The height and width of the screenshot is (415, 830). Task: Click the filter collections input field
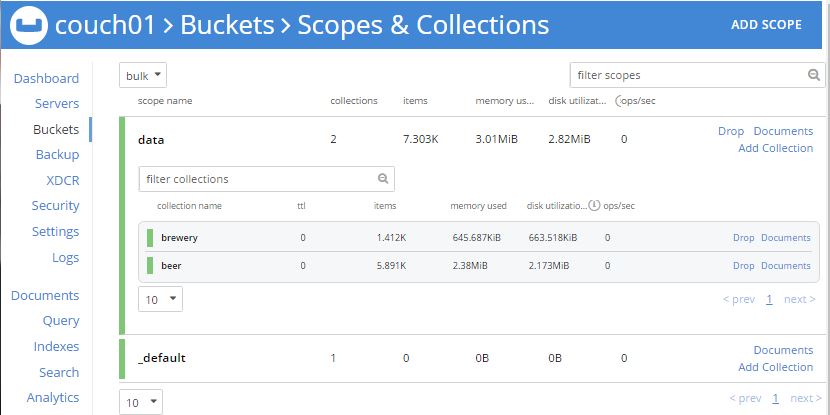(259, 179)
